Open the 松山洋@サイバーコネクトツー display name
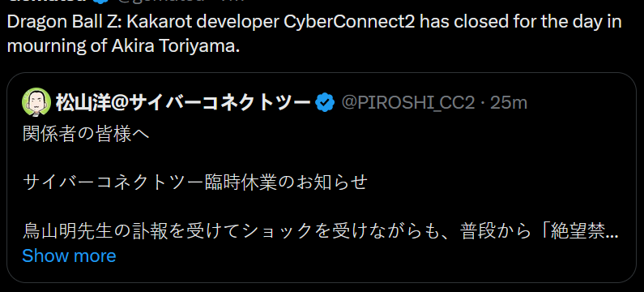644x292 pixels. [x=182, y=102]
